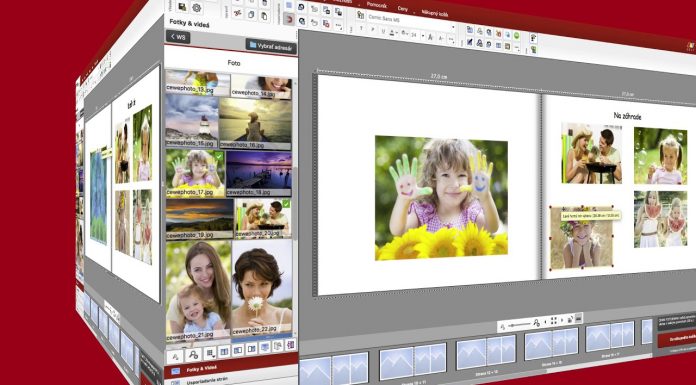Select the girl blowing bubbles photo on page
Screen dimensions: 696x385
[660, 156]
